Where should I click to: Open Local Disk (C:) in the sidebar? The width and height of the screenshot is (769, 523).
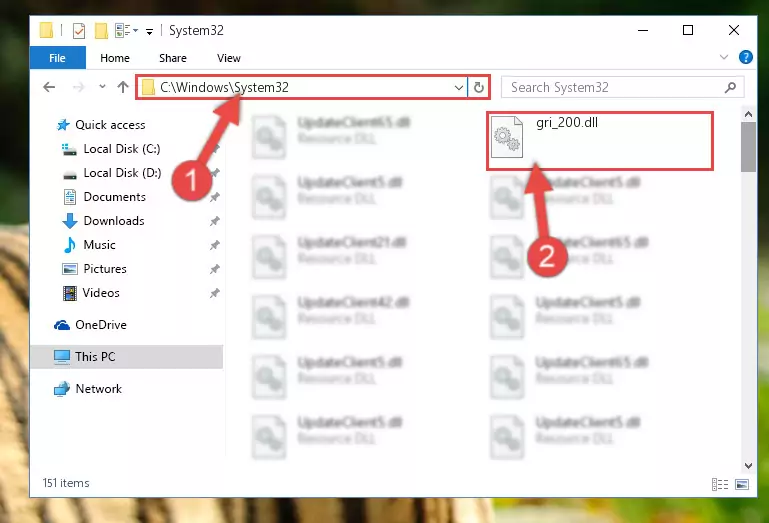[x=122, y=149]
